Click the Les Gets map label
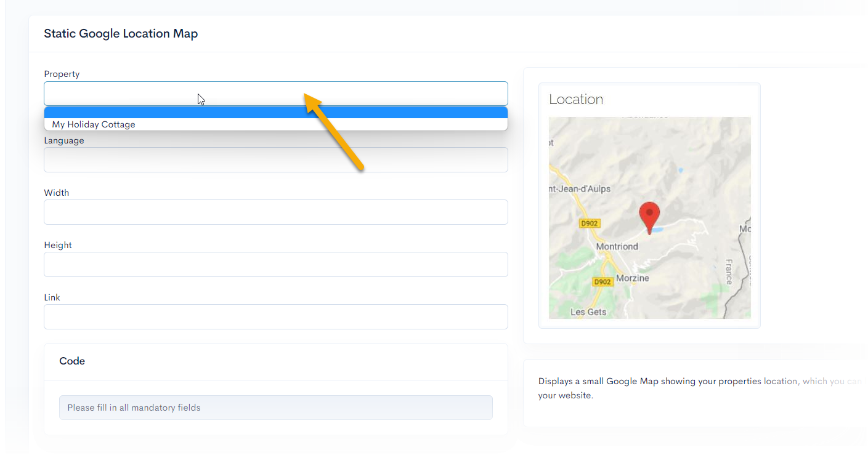This screenshot has height=455, width=868. [588, 312]
